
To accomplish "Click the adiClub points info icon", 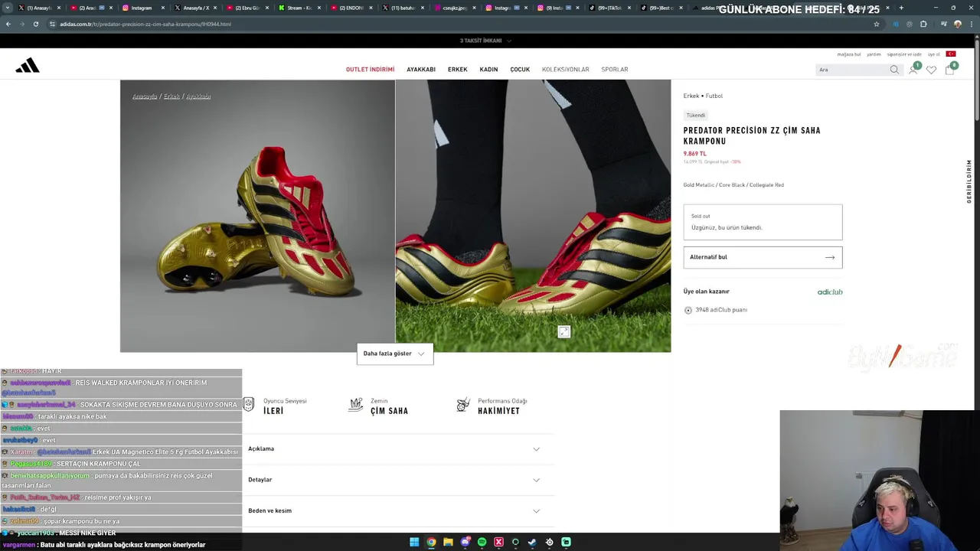I will coord(688,310).
